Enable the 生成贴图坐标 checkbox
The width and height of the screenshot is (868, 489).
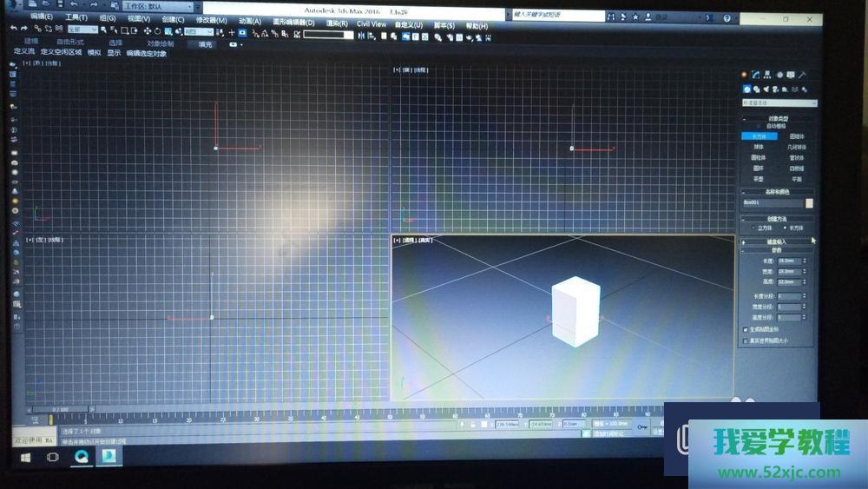[x=745, y=329]
